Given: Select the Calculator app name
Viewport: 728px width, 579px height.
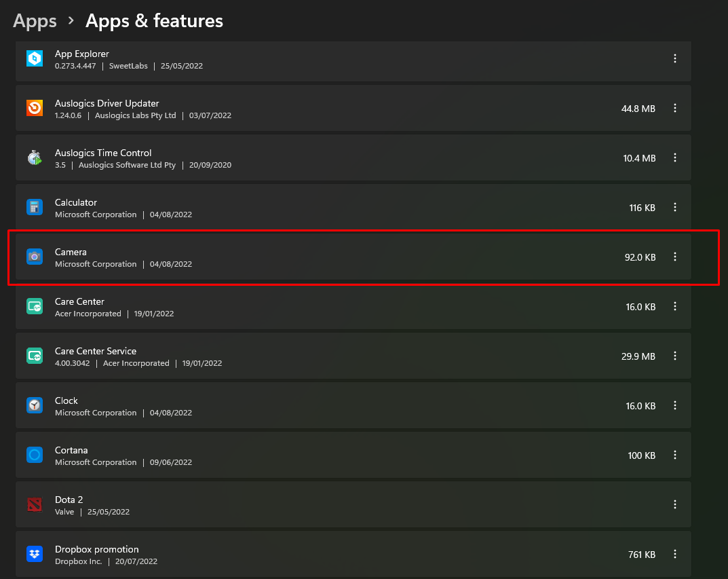Looking at the screenshot, I should [x=76, y=202].
